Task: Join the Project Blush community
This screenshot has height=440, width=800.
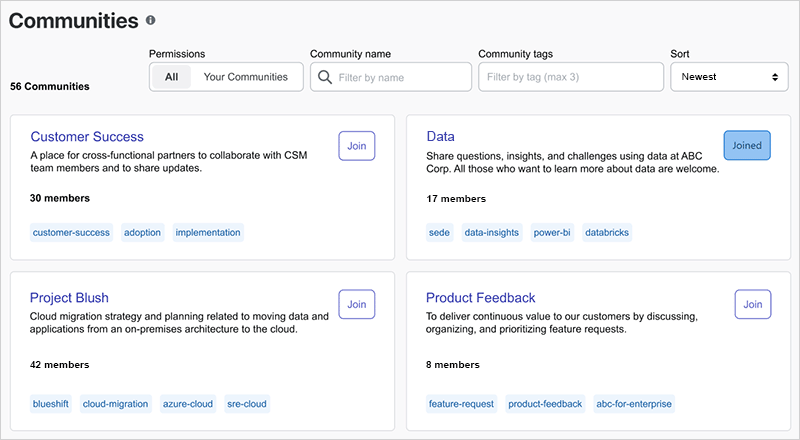Action: pyautogui.click(x=356, y=304)
